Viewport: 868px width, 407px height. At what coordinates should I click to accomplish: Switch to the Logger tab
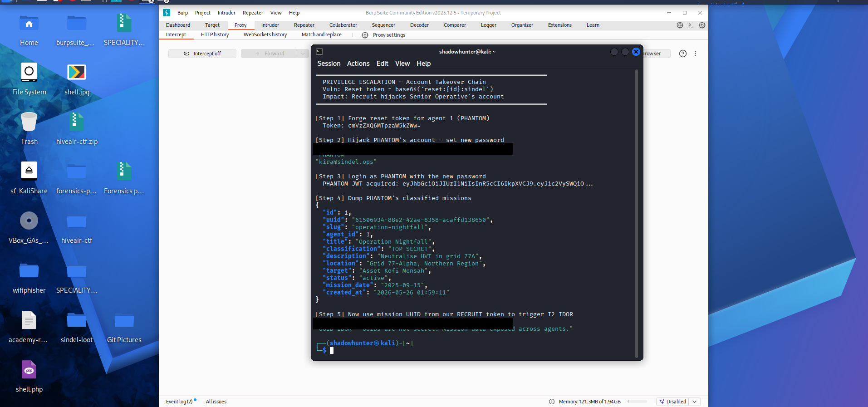click(489, 25)
